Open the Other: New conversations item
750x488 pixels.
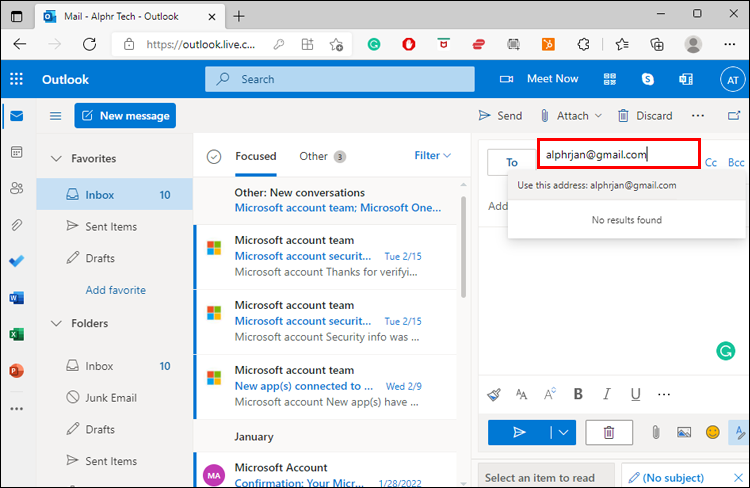click(x=325, y=200)
